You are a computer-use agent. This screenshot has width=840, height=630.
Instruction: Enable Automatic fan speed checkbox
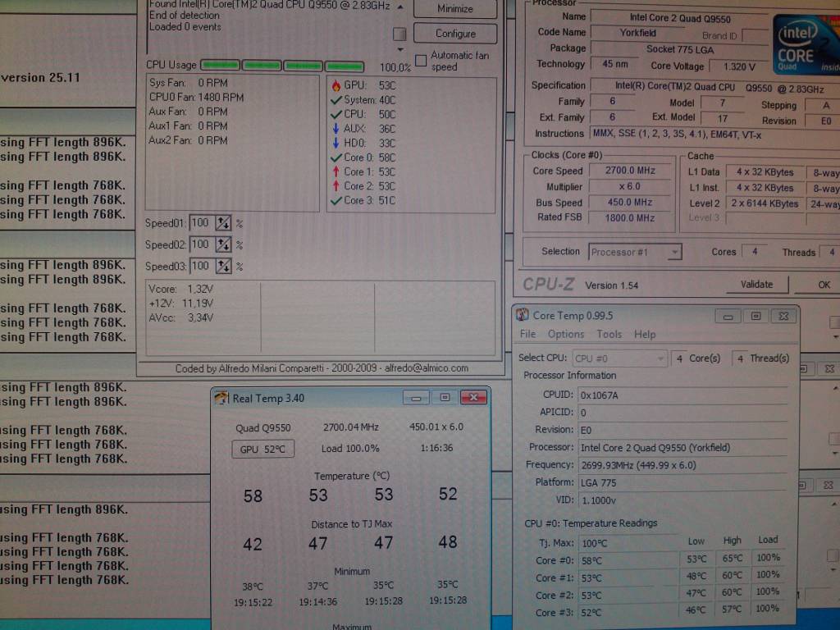(x=421, y=60)
